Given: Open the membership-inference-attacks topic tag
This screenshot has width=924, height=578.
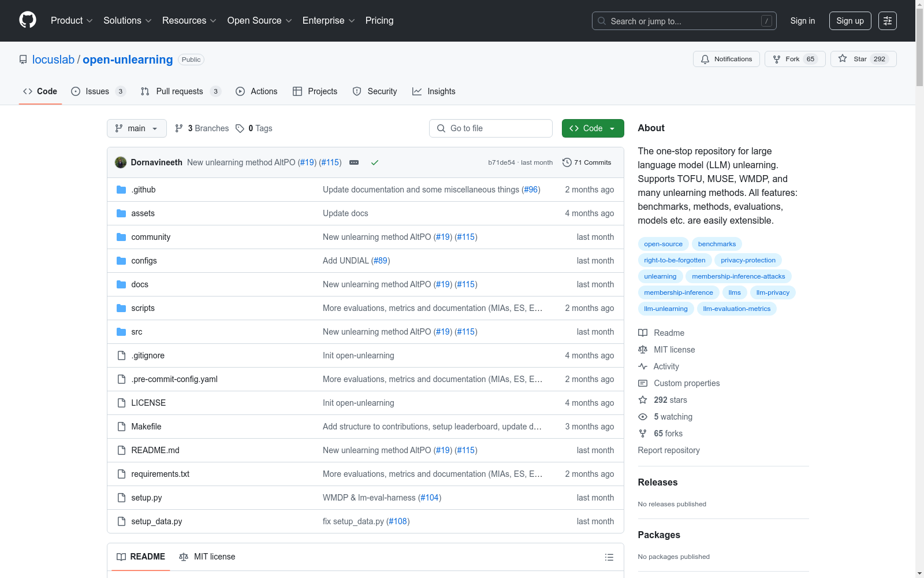Looking at the screenshot, I should pos(739,276).
